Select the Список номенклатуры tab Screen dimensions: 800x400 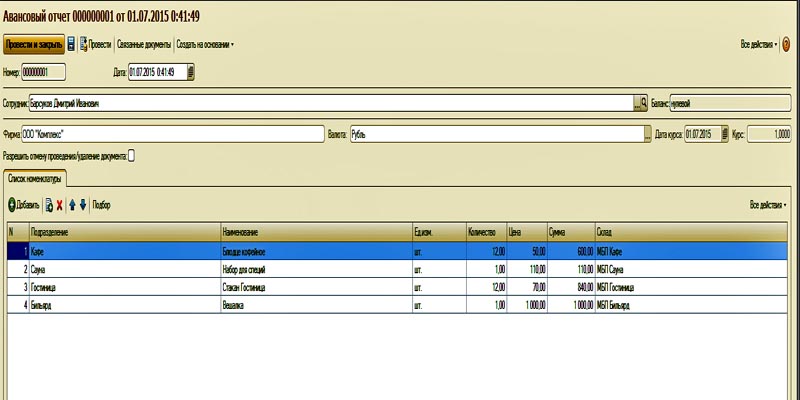[35, 178]
